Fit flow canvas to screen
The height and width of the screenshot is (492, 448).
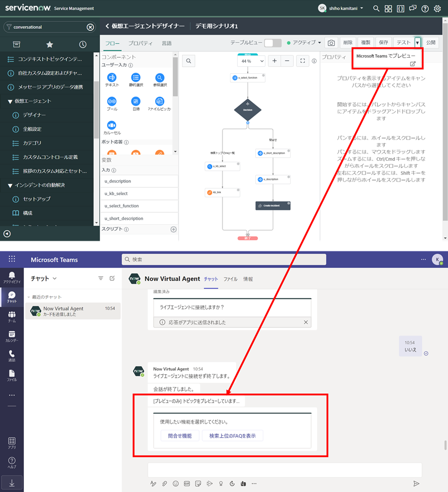(x=302, y=61)
